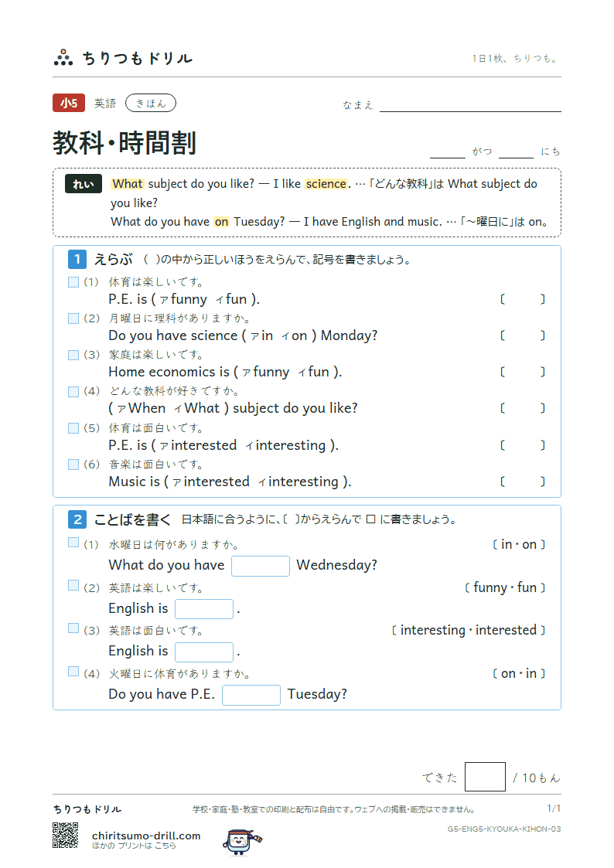Check box for section 1 question (2) 月曜日に理科
614x868 pixels.
coord(73,318)
